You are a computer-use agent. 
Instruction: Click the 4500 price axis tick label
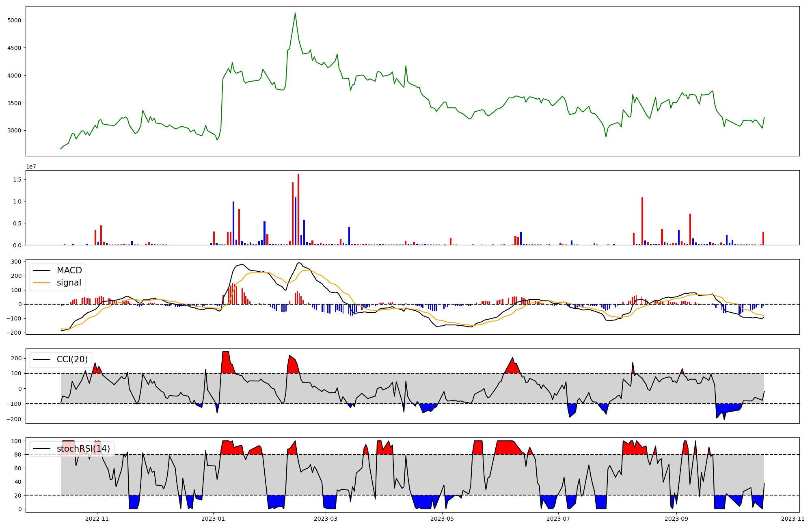[x=15, y=48]
